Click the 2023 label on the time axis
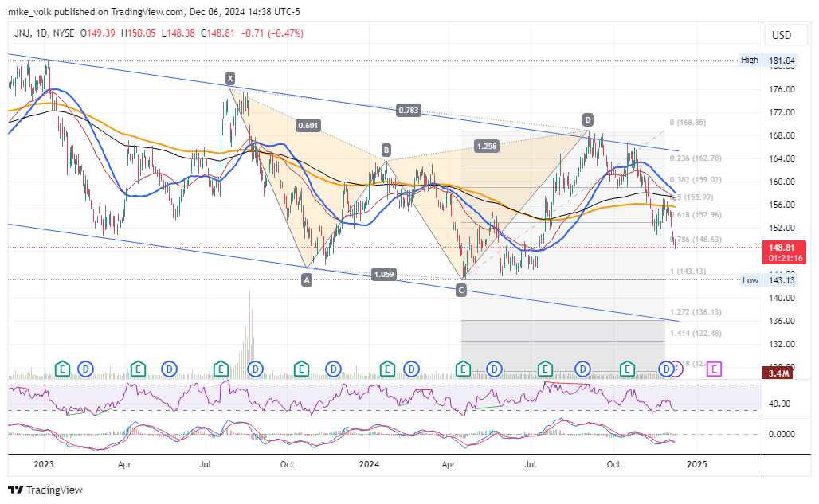This screenshot has height=504, width=819. [x=43, y=464]
